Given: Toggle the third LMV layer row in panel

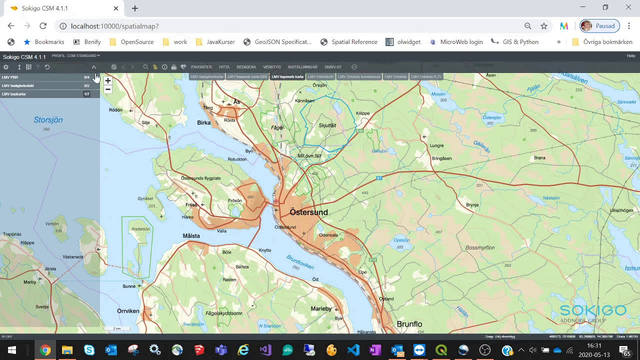Looking at the screenshot, I should click(50, 94).
